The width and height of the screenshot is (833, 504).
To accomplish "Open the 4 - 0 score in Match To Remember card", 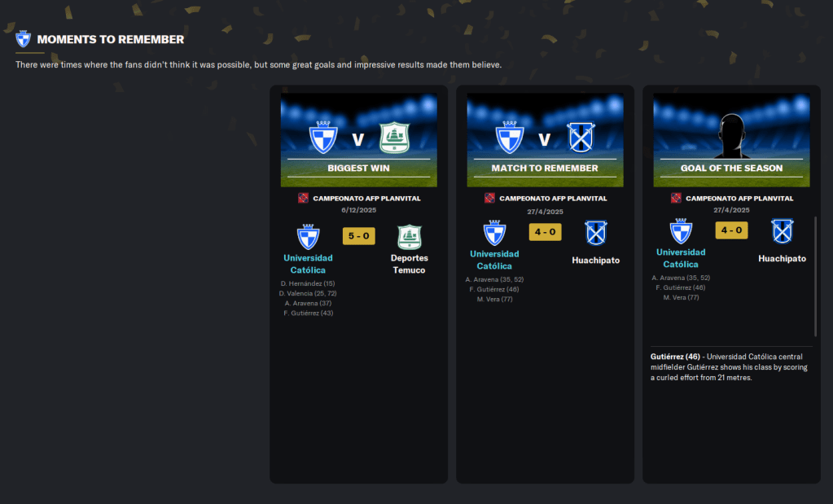I will point(545,232).
